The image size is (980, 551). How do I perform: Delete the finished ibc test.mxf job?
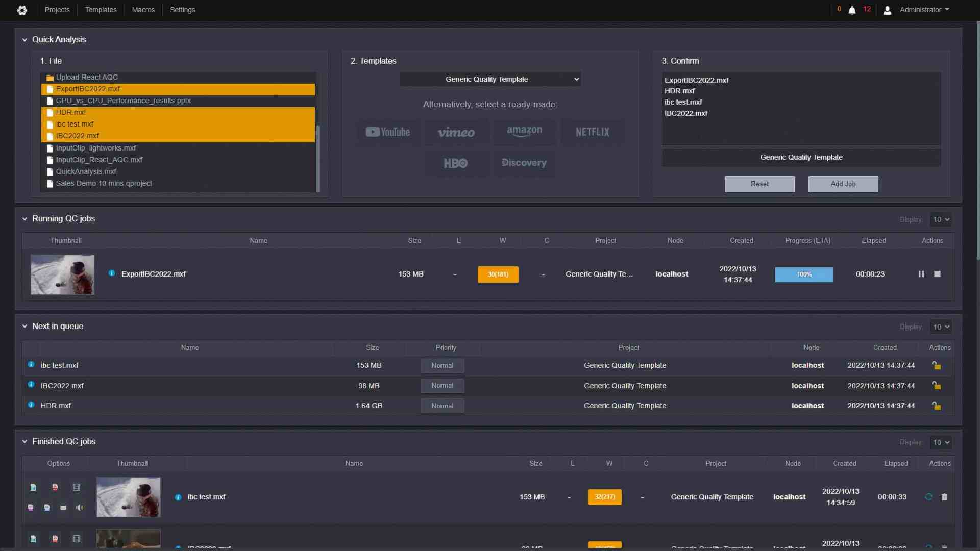pos(944,496)
